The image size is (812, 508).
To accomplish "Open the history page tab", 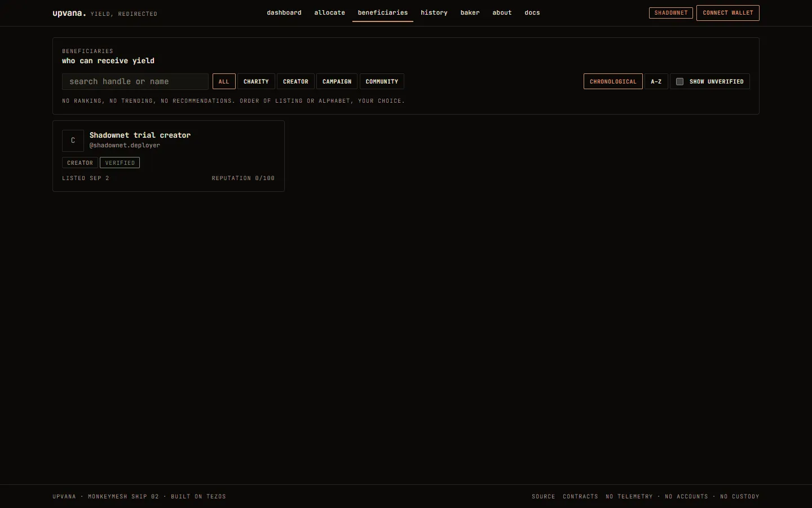I will pyautogui.click(x=434, y=12).
